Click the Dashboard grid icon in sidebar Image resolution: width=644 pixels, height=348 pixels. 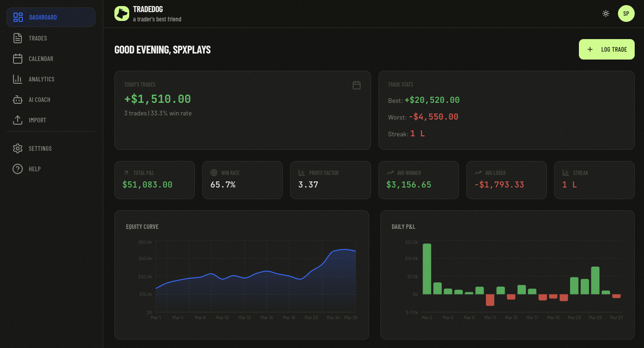click(18, 17)
